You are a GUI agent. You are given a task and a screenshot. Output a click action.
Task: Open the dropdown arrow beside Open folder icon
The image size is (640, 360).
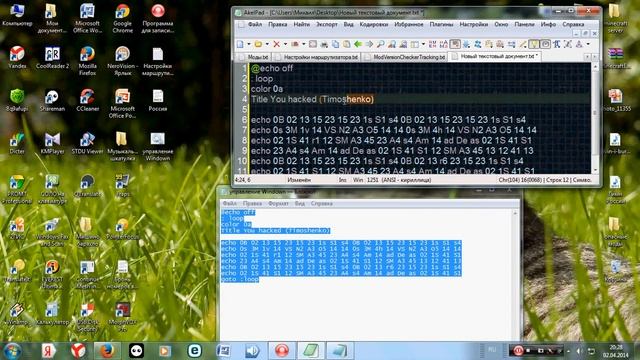pyautogui.click(x=267, y=44)
